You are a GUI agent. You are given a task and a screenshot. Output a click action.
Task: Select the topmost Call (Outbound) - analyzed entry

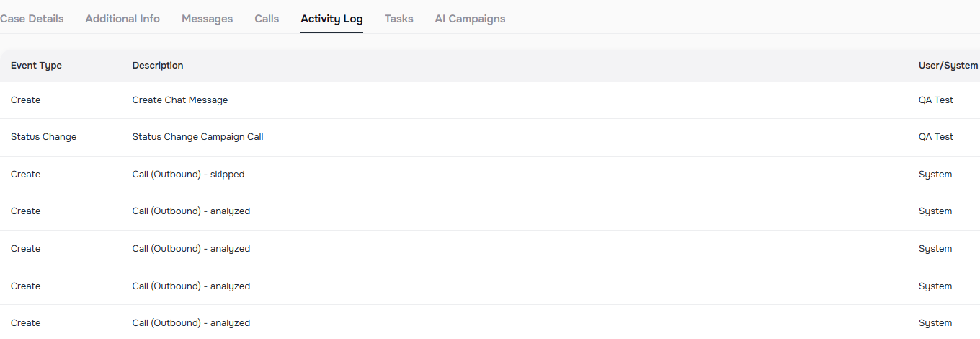[x=191, y=211]
